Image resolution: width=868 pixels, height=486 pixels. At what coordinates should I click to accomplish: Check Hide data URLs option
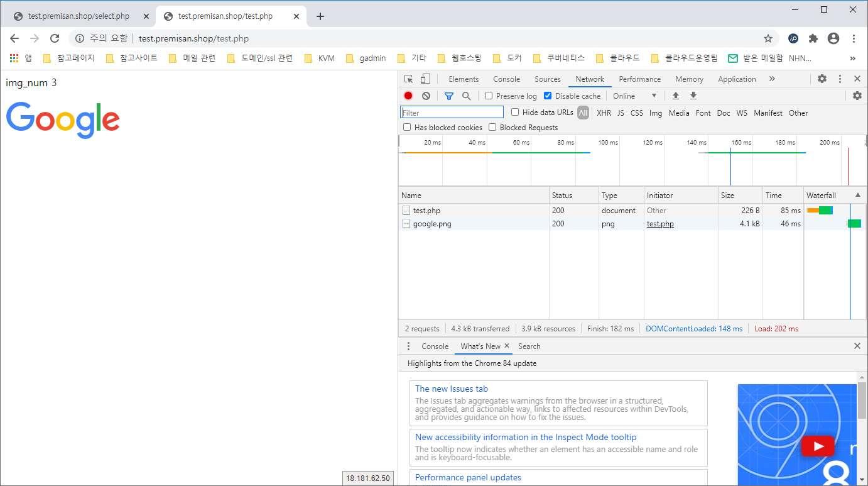click(x=515, y=112)
